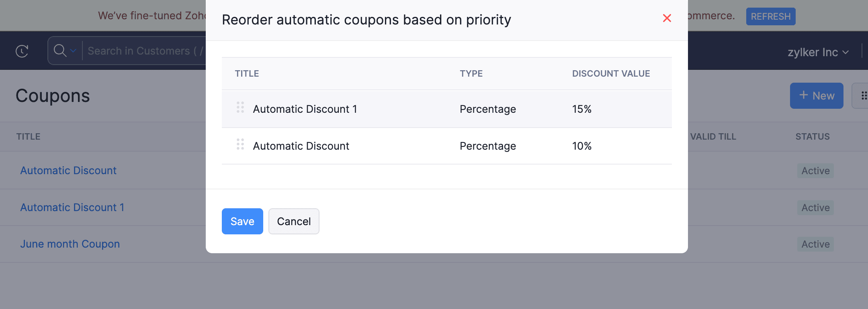Cancel reordering of automatic coupons
The width and height of the screenshot is (868, 309).
click(294, 221)
